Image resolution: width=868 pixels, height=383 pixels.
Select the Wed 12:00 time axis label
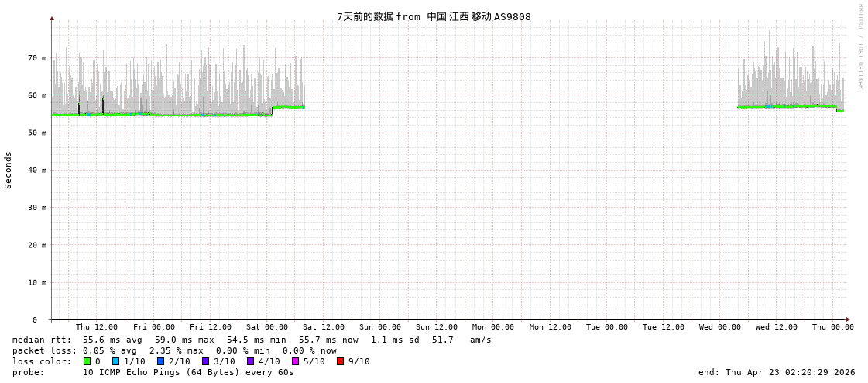point(777,327)
